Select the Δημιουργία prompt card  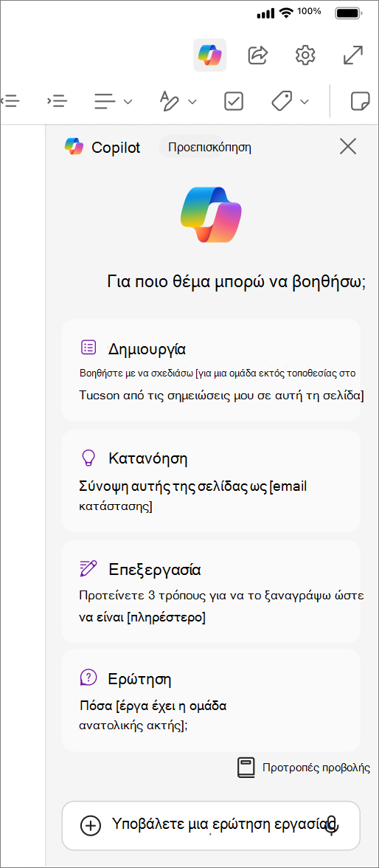[211, 371]
